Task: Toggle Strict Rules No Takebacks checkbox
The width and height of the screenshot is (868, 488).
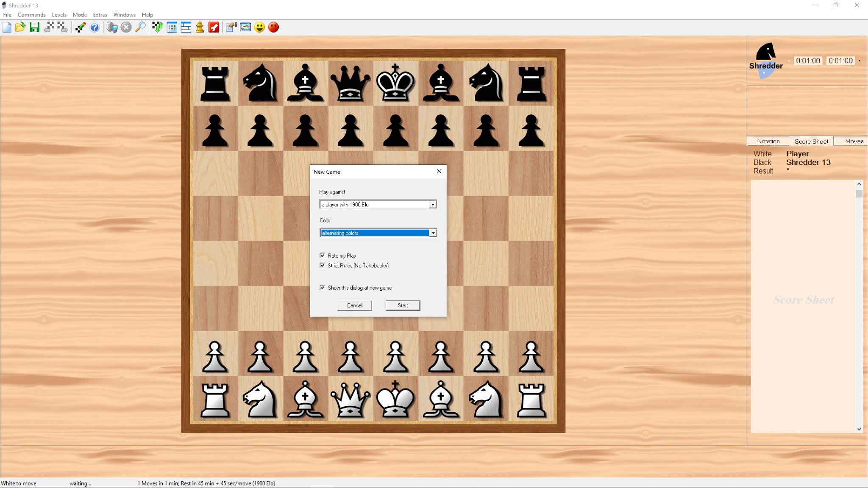Action: 323,265
